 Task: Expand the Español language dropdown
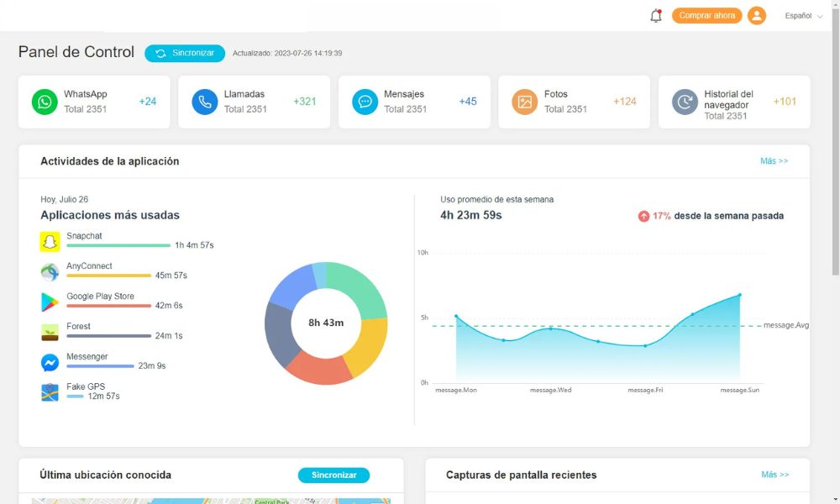pos(803,16)
